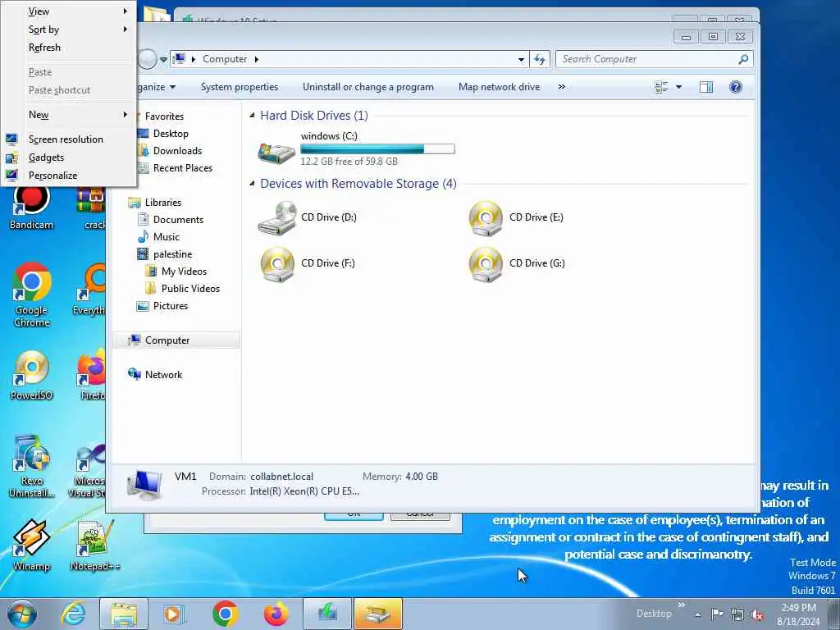840x630 pixels.
Task: Select Downloads under Favorites
Action: coord(177,151)
